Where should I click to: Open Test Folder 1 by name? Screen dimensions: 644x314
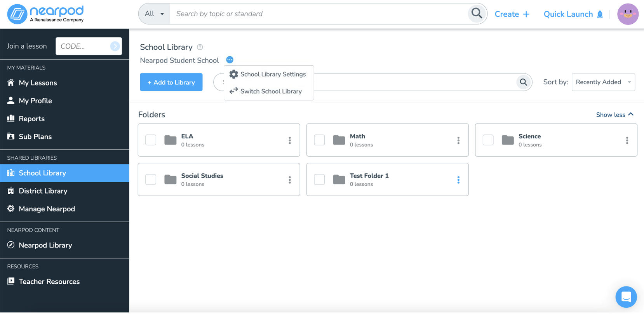(369, 176)
